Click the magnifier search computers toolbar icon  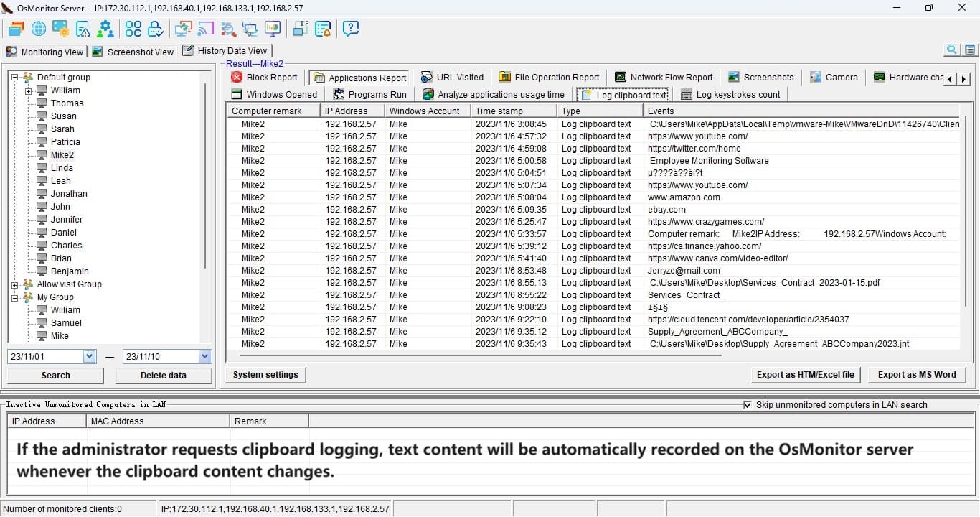[x=228, y=29]
